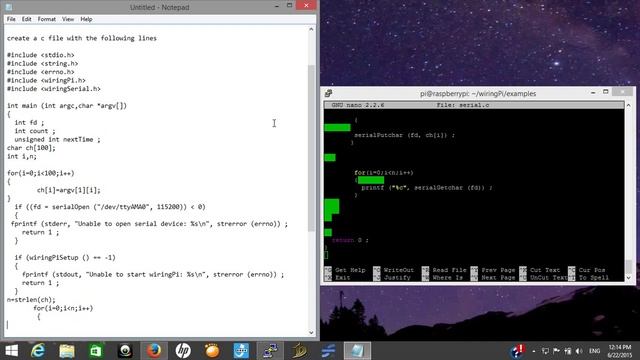Open the display tray icon beside hidden icons arrow

coord(545,351)
